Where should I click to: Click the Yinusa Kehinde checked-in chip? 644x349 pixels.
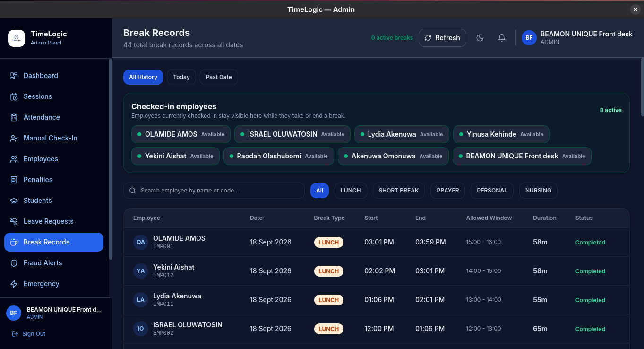[501, 134]
